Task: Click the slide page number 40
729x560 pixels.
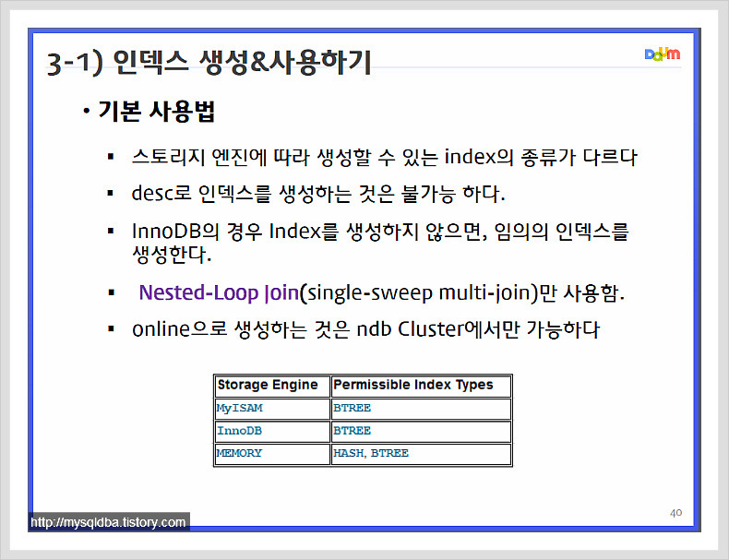Action: pos(676,513)
